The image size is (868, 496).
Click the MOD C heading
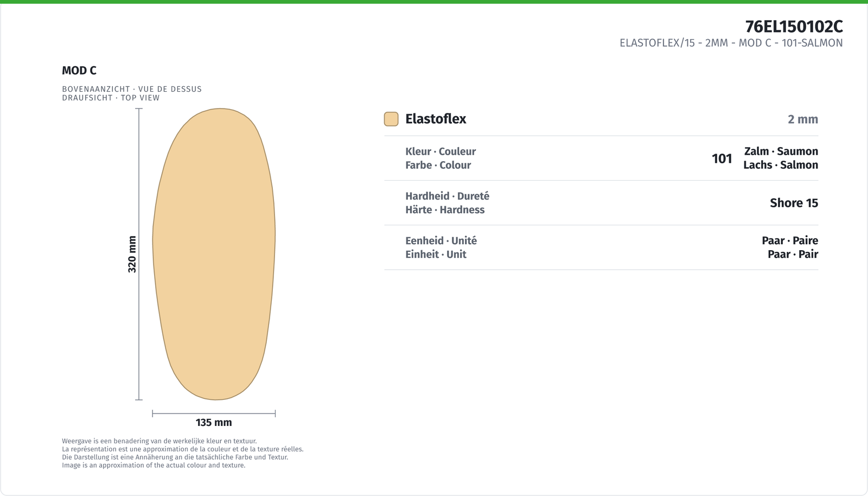[x=79, y=71]
